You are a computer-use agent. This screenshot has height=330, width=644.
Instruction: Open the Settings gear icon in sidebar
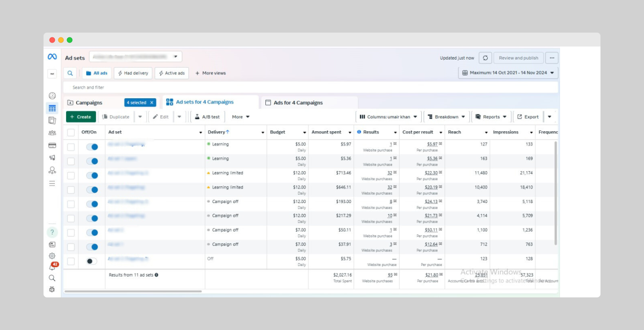coord(52,256)
